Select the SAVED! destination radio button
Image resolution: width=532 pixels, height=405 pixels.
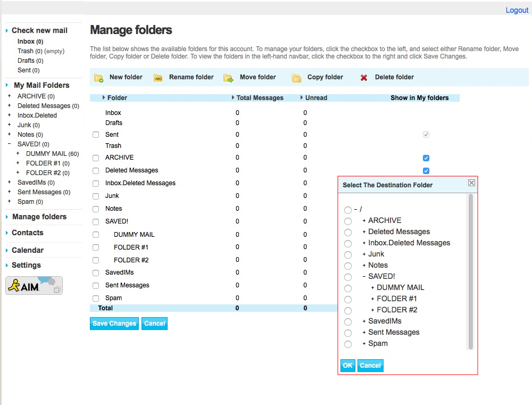(348, 277)
